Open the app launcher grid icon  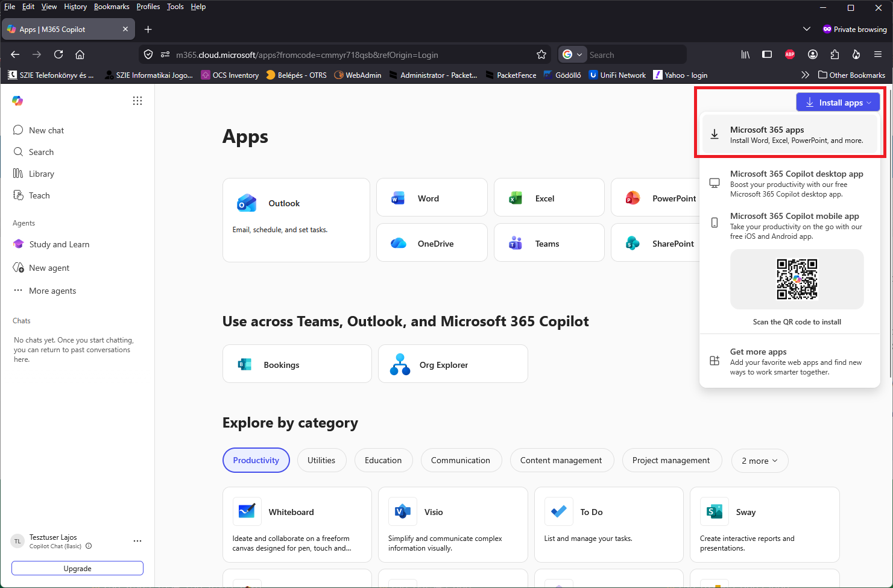[x=137, y=101]
